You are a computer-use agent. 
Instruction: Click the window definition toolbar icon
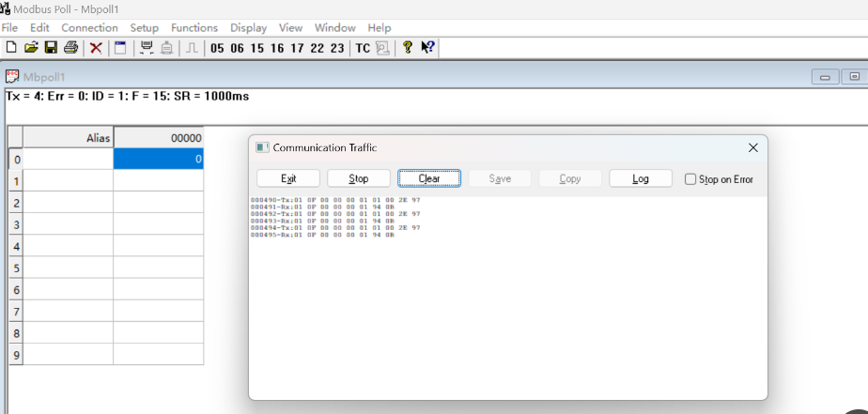coord(120,48)
